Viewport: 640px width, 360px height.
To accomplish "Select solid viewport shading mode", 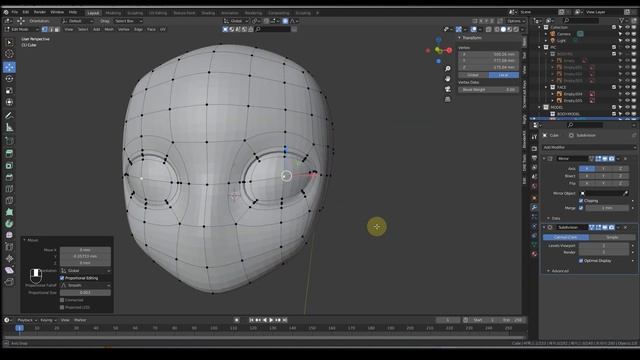I will (503, 29).
